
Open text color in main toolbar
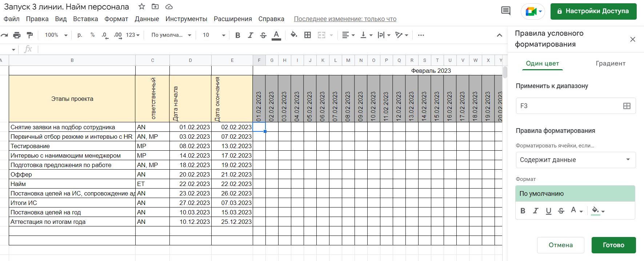tap(276, 35)
